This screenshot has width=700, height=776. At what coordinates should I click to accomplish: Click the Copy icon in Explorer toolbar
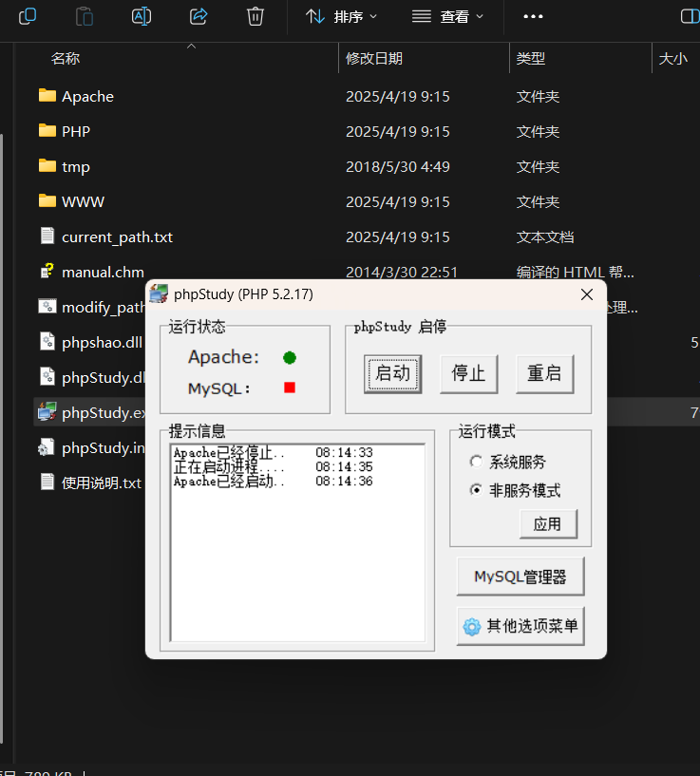tap(28, 16)
